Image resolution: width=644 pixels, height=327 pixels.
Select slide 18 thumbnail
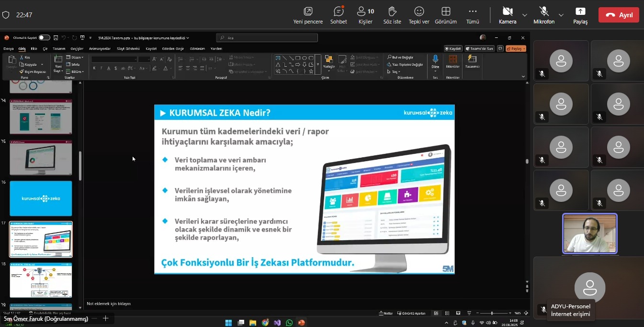(x=41, y=280)
